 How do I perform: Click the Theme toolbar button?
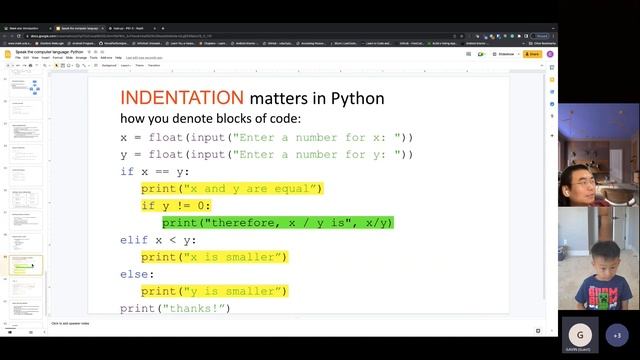pos(140,65)
